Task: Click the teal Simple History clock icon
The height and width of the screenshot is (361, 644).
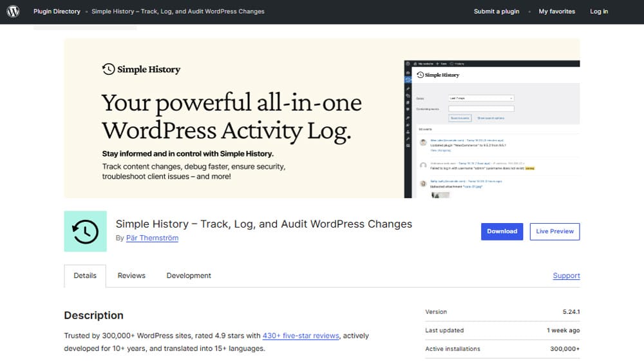Action: tap(85, 231)
